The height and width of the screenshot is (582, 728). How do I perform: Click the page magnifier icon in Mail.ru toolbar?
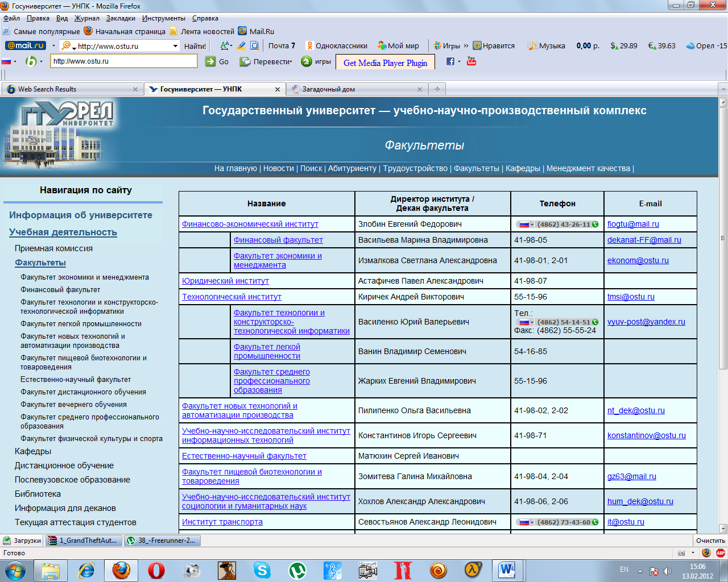coord(255,45)
